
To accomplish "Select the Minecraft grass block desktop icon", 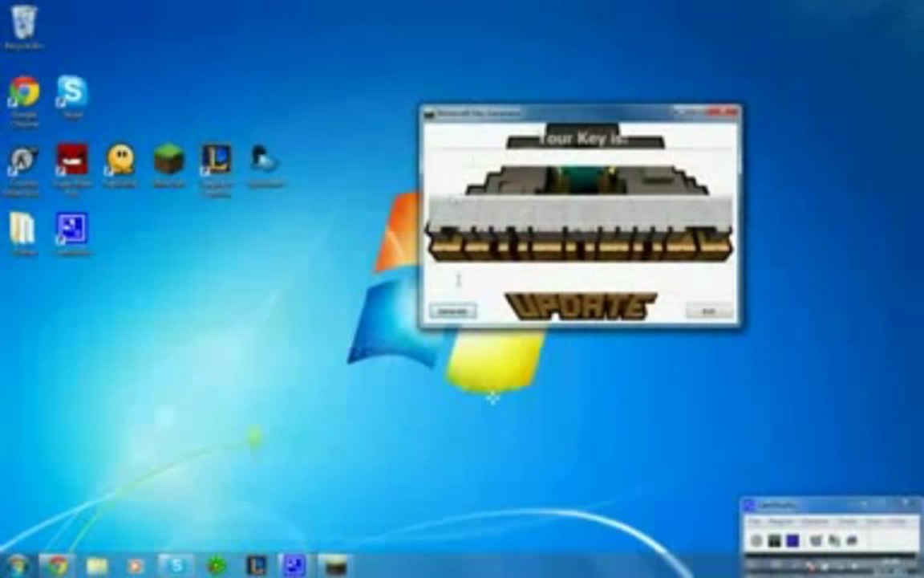I will click(168, 159).
